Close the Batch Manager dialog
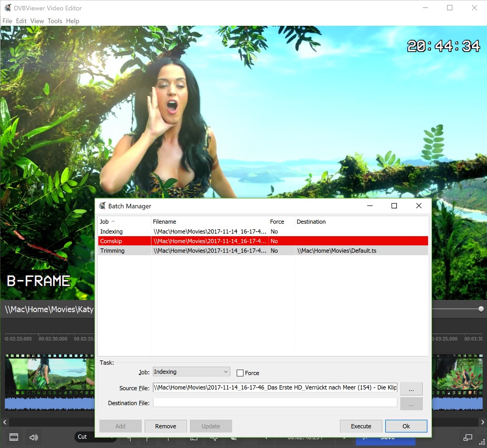The image size is (487, 448). click(418, 206)
